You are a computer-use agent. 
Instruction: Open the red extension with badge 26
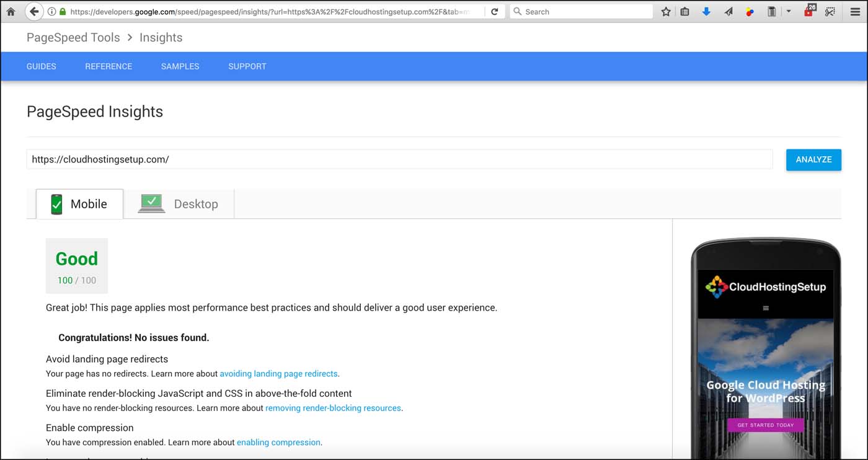pos(809,11)
